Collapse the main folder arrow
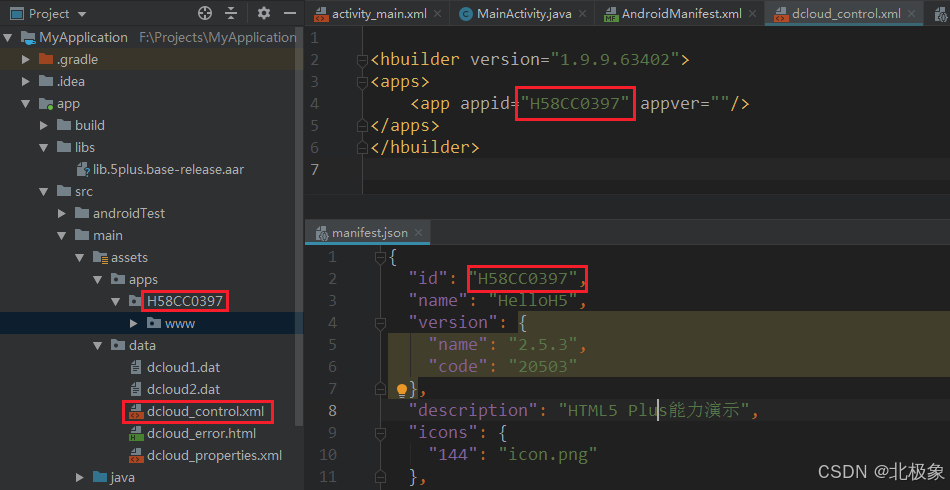The width and height of the screenshot is (950, 490). (x=62, y=235)
